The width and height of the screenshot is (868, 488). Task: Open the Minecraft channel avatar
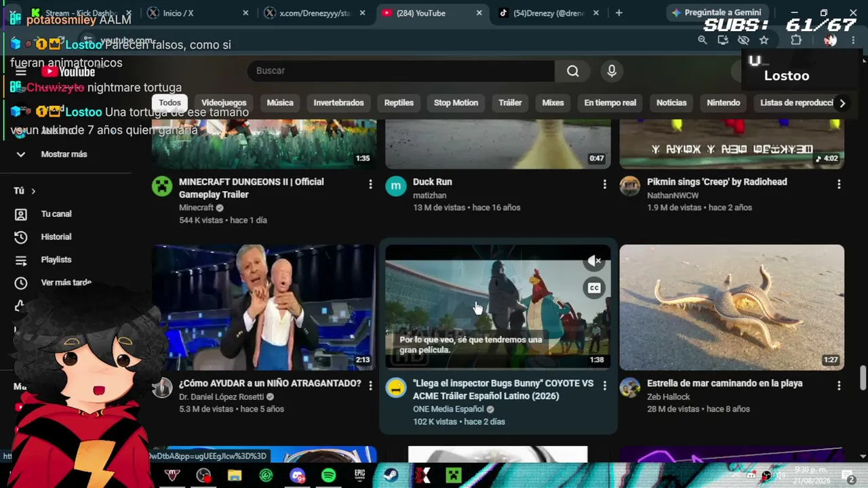click(x=162, y=186)
